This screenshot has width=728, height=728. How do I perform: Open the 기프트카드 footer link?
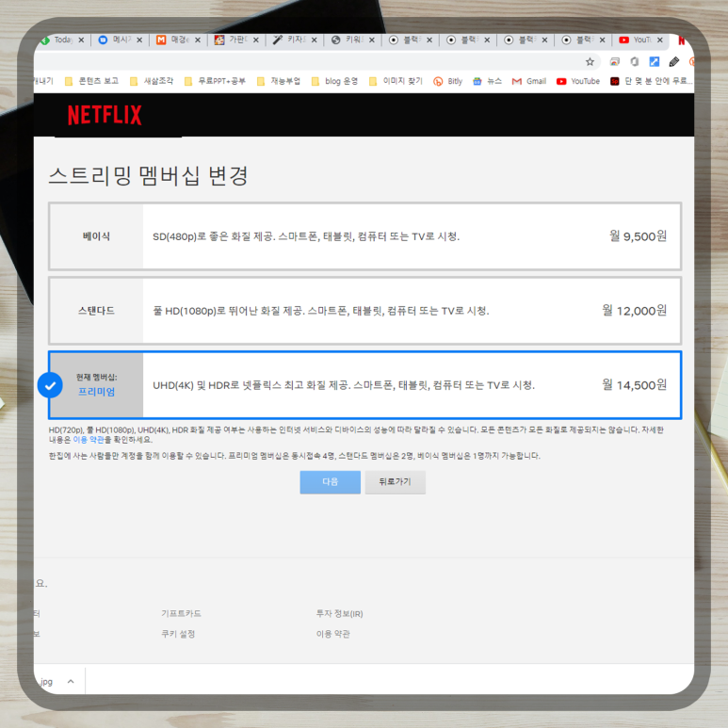click(x=181, y=614)
